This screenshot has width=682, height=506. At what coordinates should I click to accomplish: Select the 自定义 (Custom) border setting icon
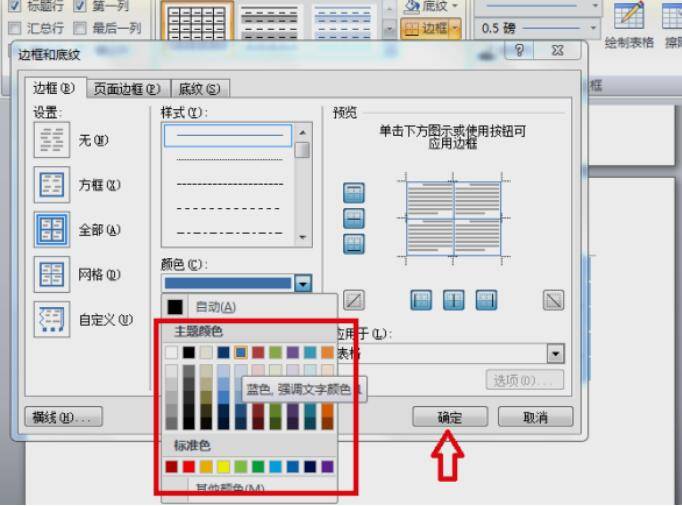pos(51,319)
